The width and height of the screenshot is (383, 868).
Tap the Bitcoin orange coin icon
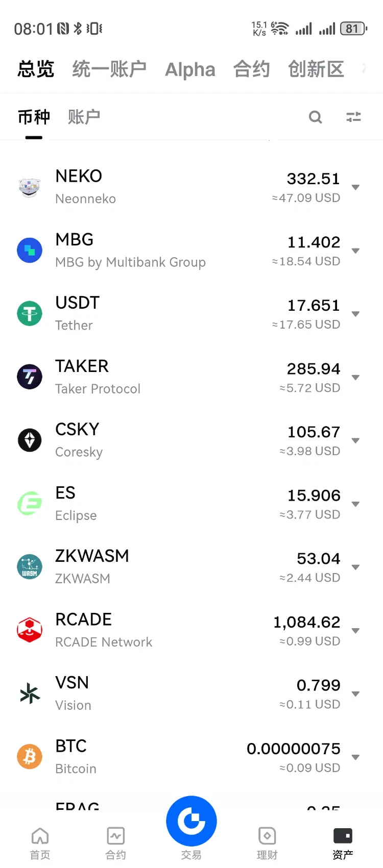(x=30, y=756)
